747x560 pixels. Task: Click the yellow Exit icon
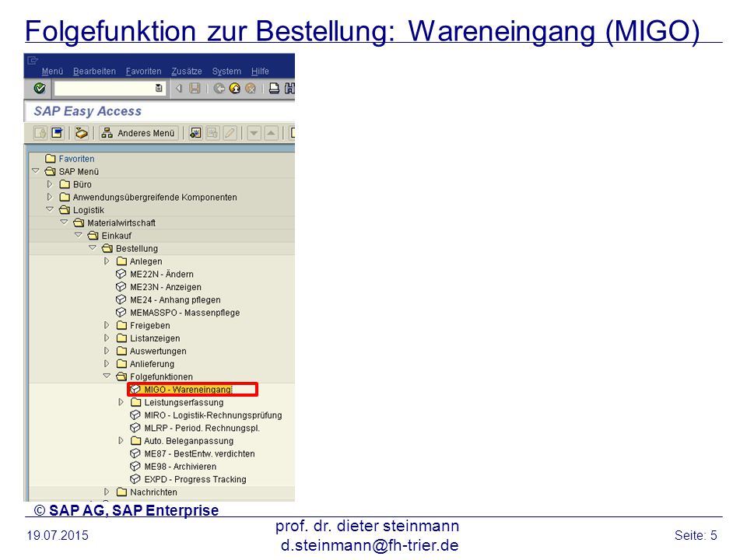[x=235, y=88]
